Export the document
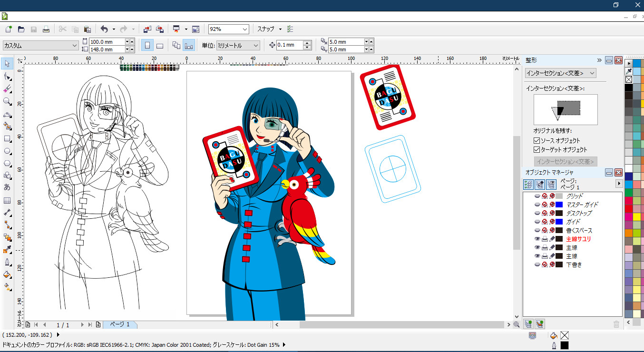 pos(160,29)
